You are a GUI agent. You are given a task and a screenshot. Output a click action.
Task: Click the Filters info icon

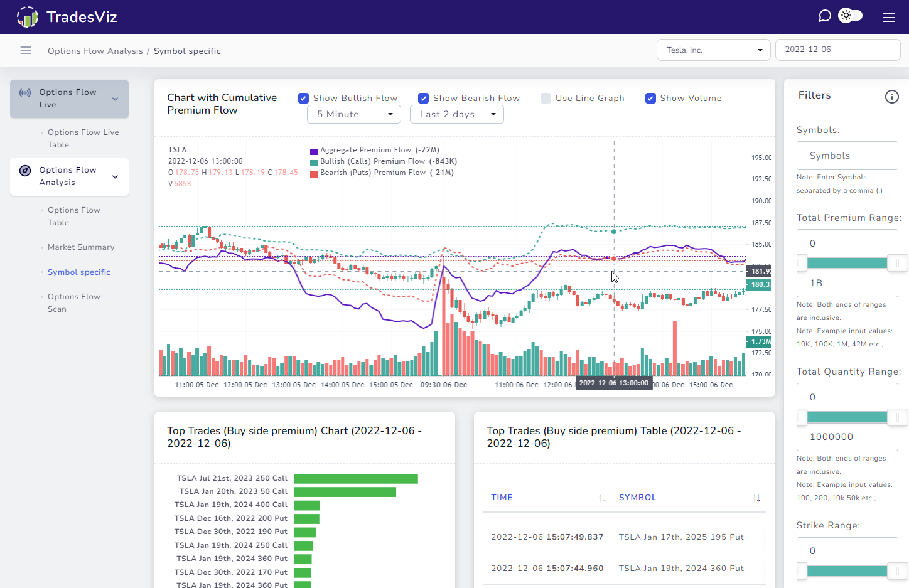[x=892, y=97]
